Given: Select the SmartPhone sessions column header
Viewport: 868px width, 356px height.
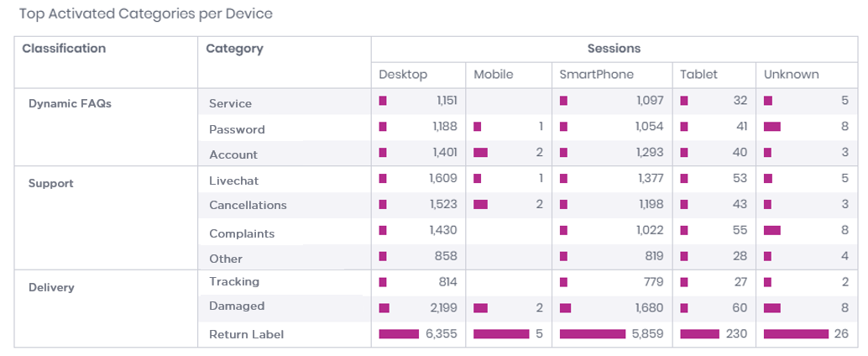Looking at the screenshot, I should click(x=596, y=75).
